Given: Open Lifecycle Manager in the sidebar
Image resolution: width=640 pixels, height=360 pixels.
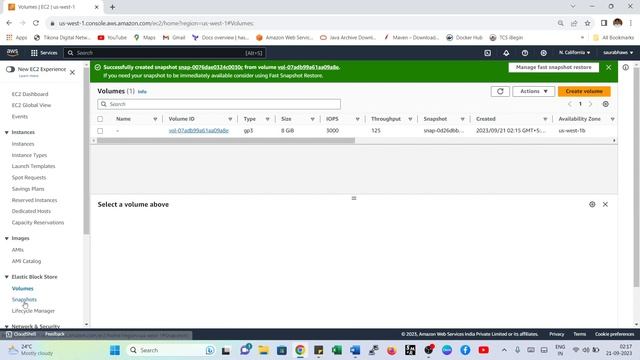Looking at the screenshot, I should tap(33, 311).
